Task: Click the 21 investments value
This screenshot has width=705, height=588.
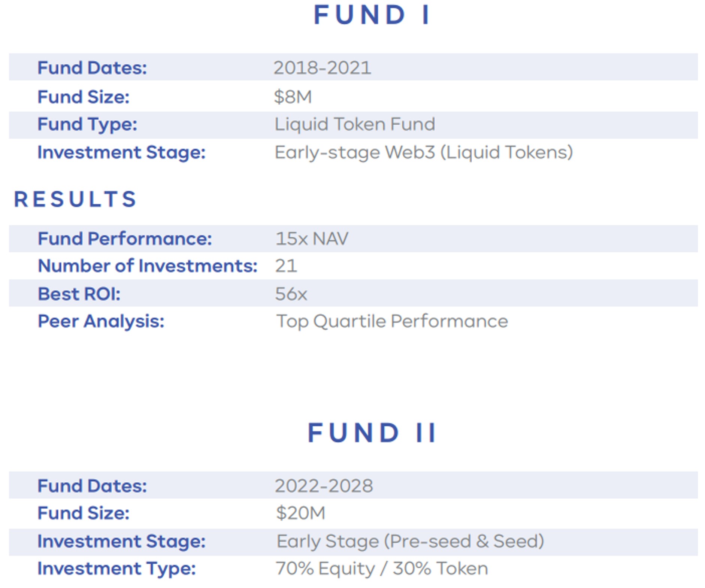Action: (x=286, y=266)
